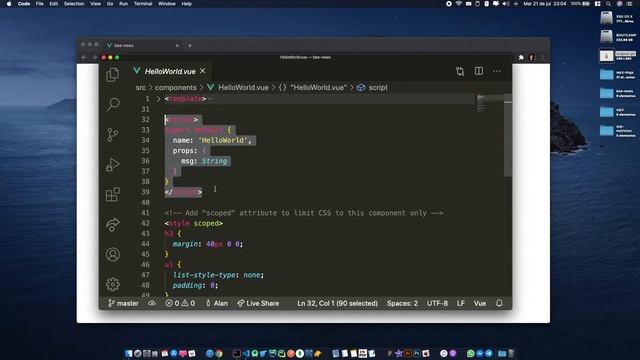
Task: Open the Accounts icon in activity bar
Action: (113, 255)
